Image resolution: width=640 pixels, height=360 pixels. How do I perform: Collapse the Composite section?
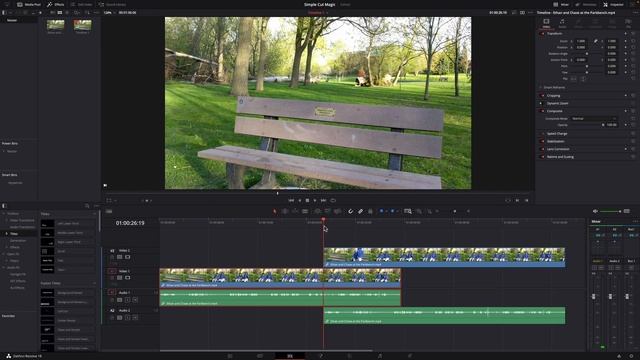coord(555,111)
